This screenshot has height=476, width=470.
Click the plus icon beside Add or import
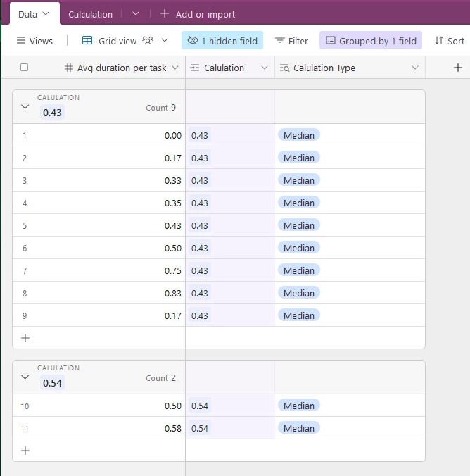(x=165, y=13)
